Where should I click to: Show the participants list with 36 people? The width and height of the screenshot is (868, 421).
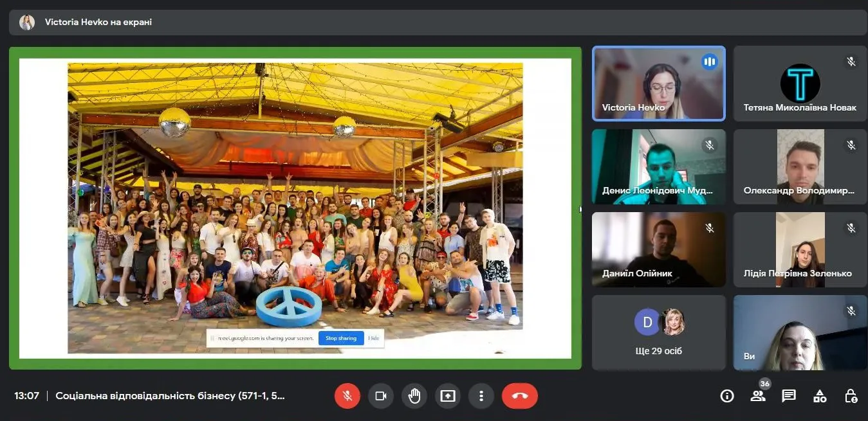pyautogui.click(x=758, y=396)
